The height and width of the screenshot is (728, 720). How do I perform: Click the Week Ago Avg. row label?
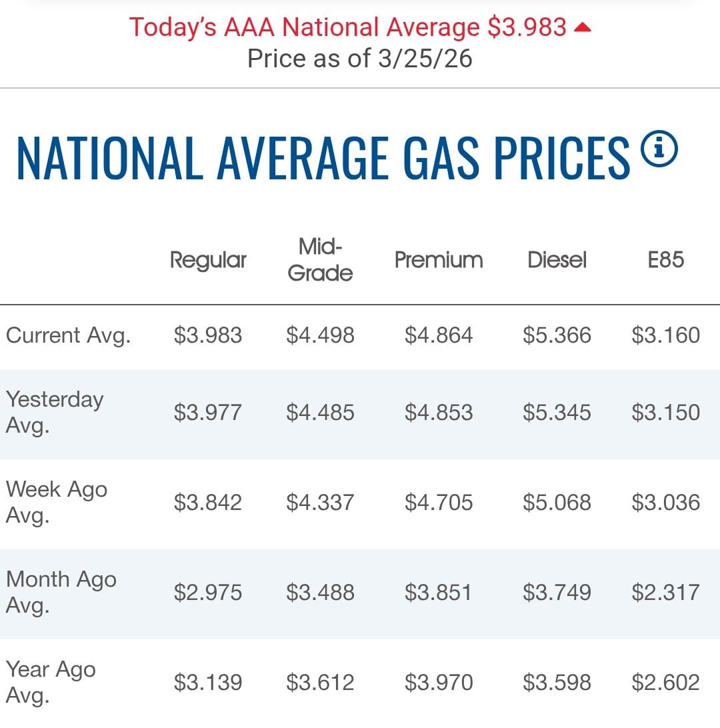[57, 502]
